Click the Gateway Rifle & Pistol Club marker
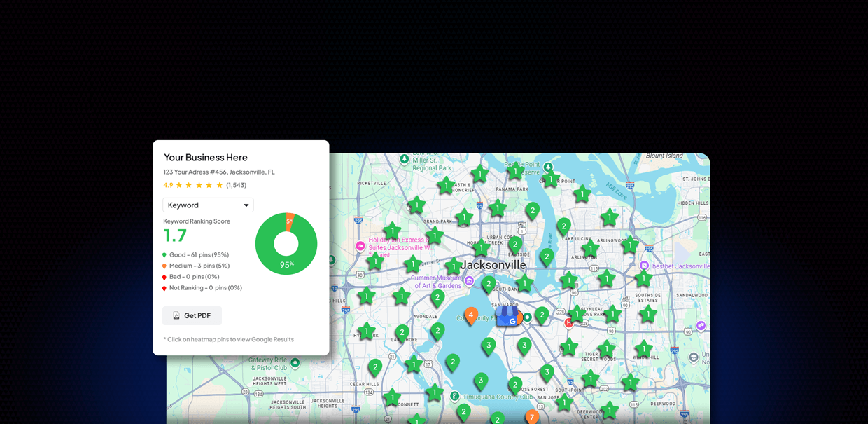The height and width of the screenshot is (424, 868). click(295, 362)
